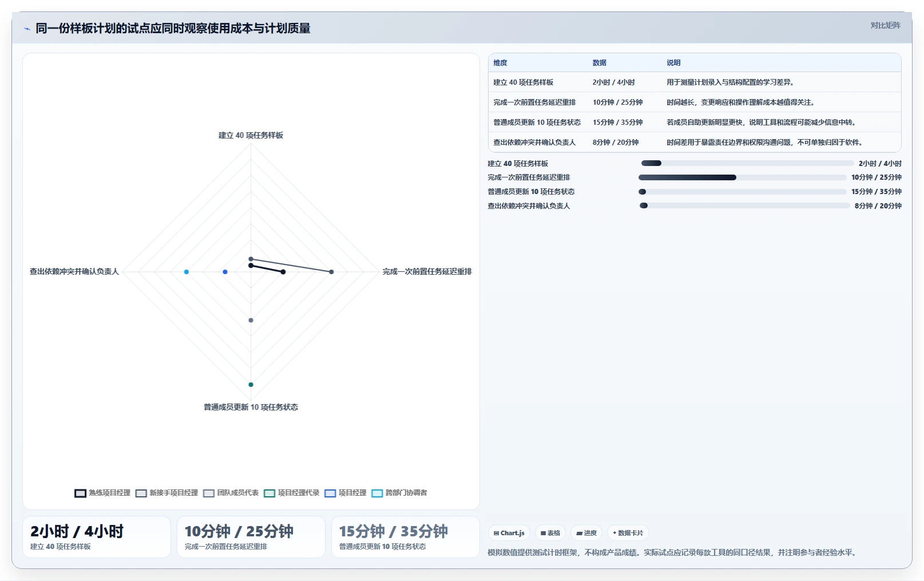Viewport: 924px width, 581px height.
Task: Click table cell 建立 40 项任务样板
Action: [x=523, y=82]
